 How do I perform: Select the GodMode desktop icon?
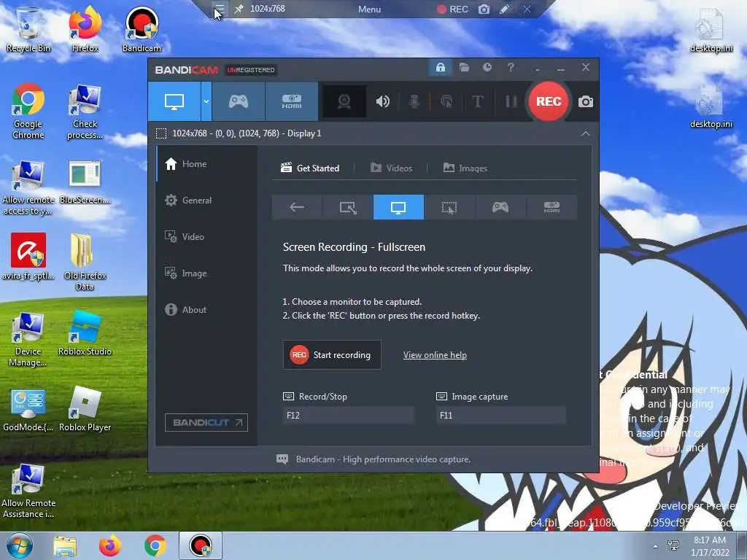point(28,410)
